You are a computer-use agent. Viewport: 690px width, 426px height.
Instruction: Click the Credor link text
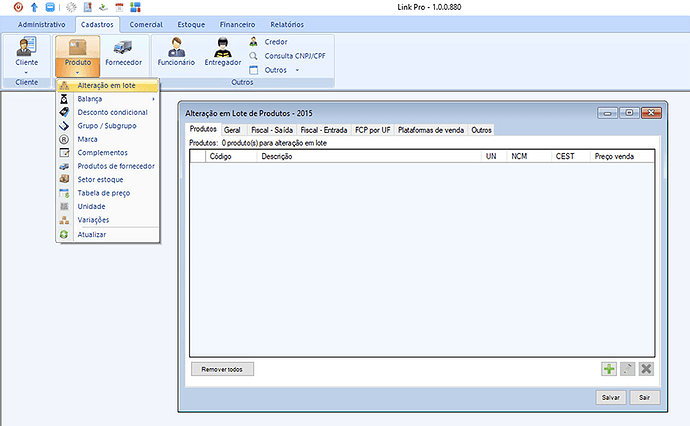tap(276, 42)
